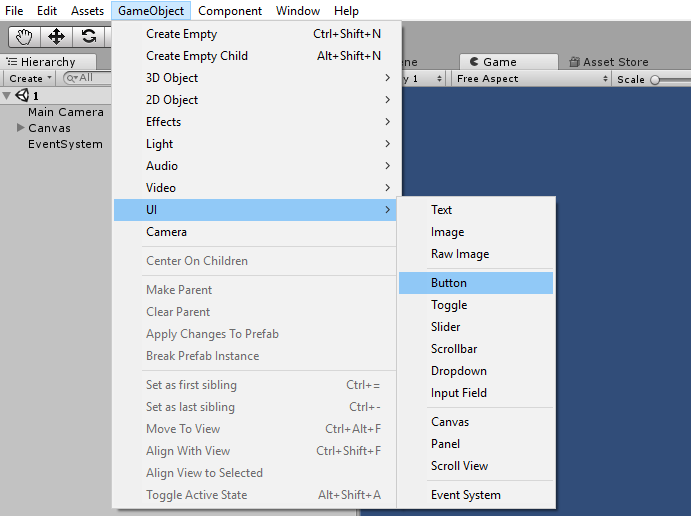Select EventSystem in Hierarchy

[x=65, y=144]
